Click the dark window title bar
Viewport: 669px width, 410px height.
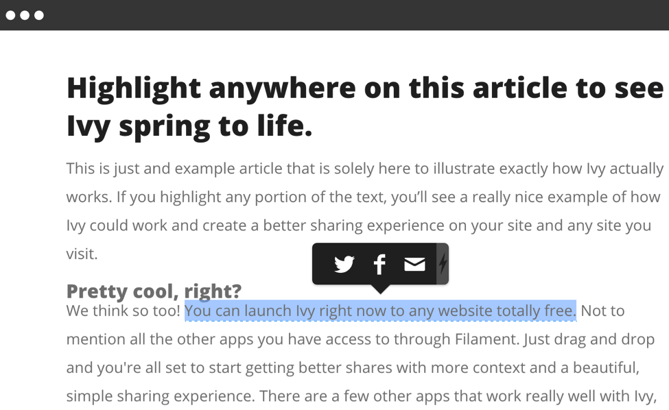(334, 15)
